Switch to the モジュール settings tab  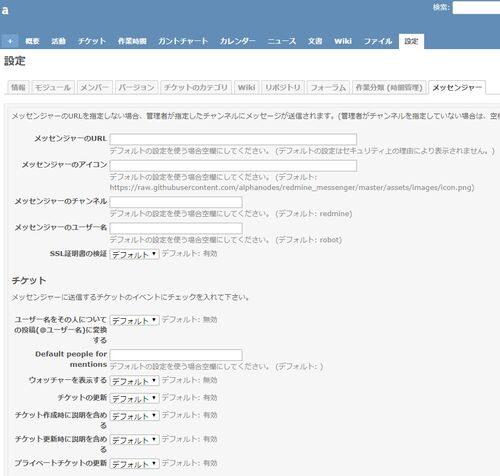pyautogui.click(x=53, y=88)
